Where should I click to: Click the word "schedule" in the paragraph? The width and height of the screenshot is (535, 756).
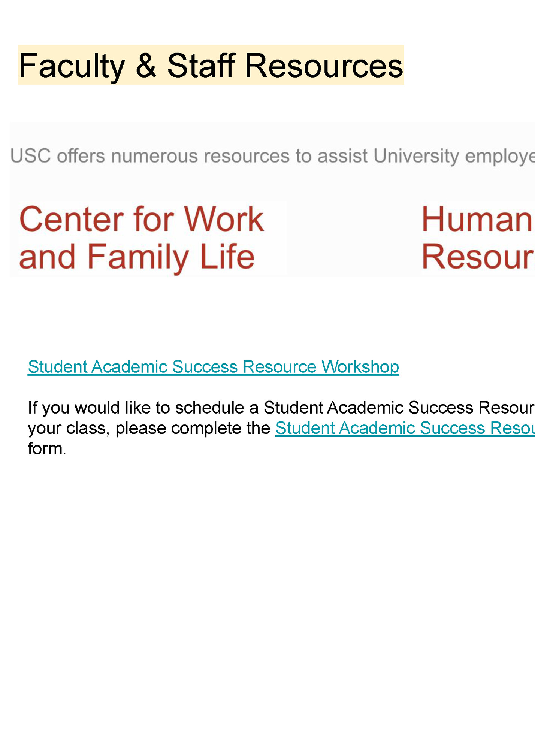click(209, 408)
